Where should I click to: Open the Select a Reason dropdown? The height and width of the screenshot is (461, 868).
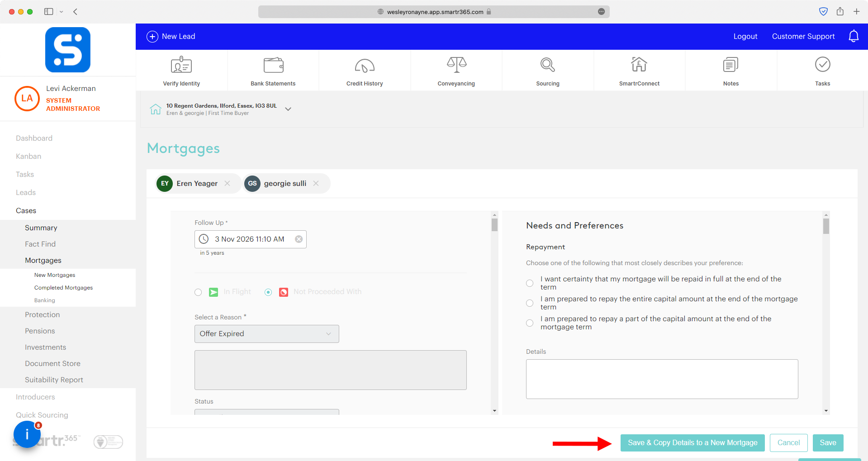(267, 334)
